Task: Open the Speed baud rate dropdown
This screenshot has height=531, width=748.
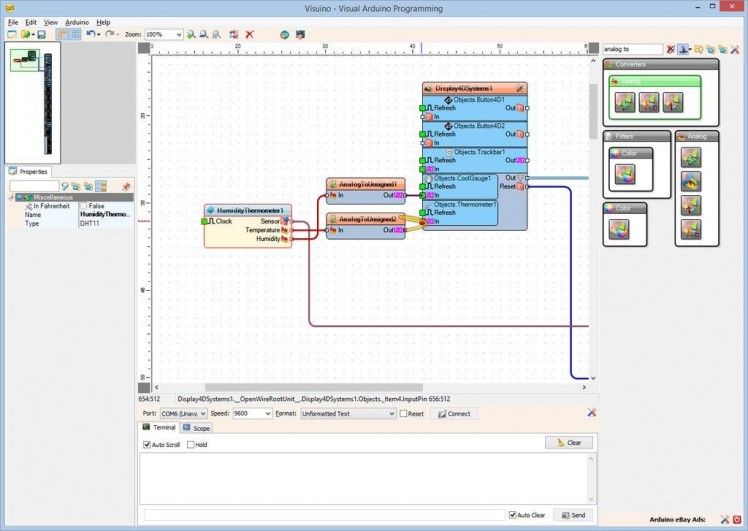Action: (x=266, y=413)
